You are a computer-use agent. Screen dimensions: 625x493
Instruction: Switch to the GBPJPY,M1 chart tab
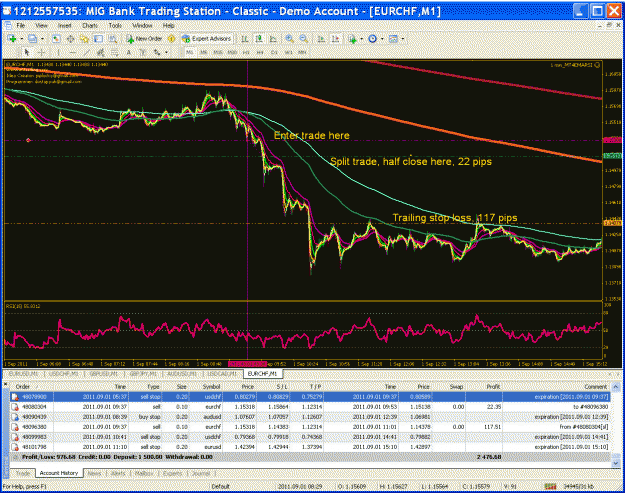[144, 374]
